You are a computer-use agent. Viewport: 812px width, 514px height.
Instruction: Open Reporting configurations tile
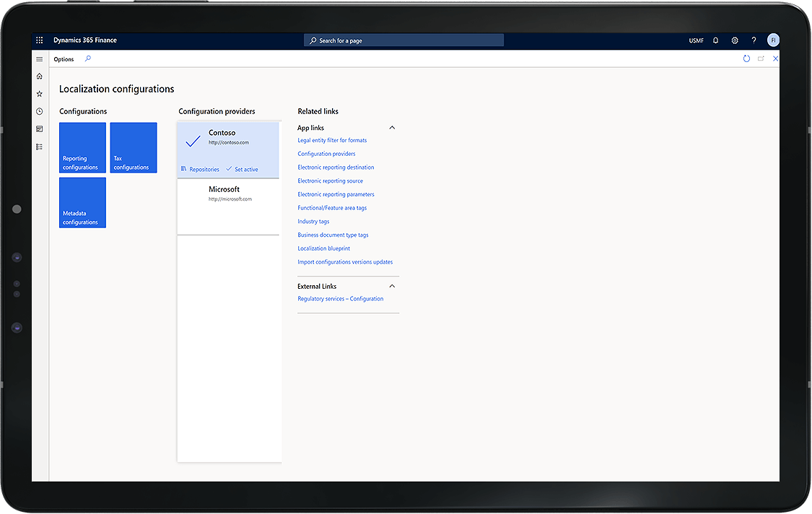click(82, 147)
